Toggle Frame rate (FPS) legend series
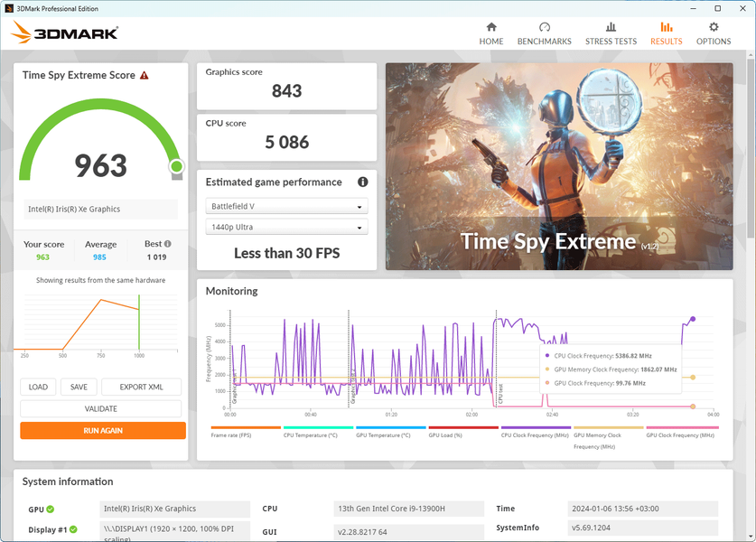Screen dimensions: 756x542 tap(246, 432)
